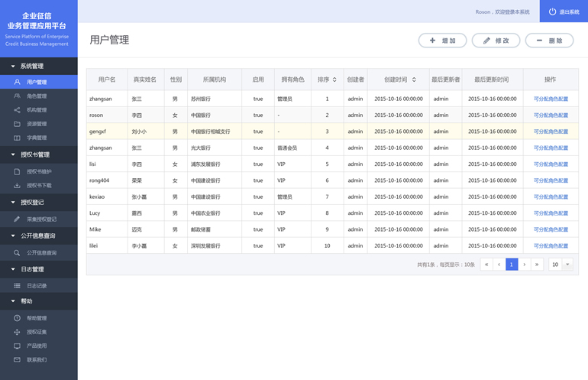Open 用户管理 in the sidebar
Screen dimensions: 588x380
[x=39, y=82]
